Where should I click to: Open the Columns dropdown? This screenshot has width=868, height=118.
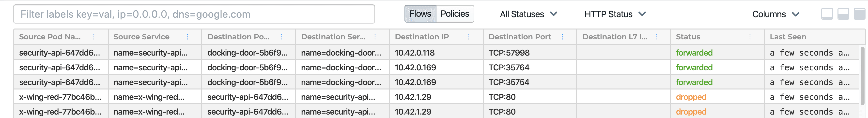(x=776, y=14)
